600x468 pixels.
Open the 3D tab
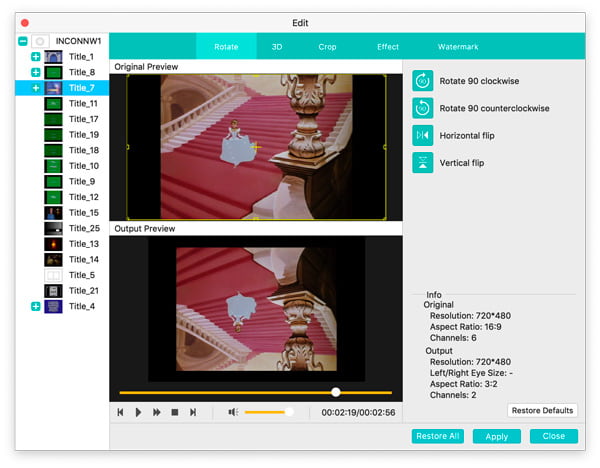pos(277,47)
